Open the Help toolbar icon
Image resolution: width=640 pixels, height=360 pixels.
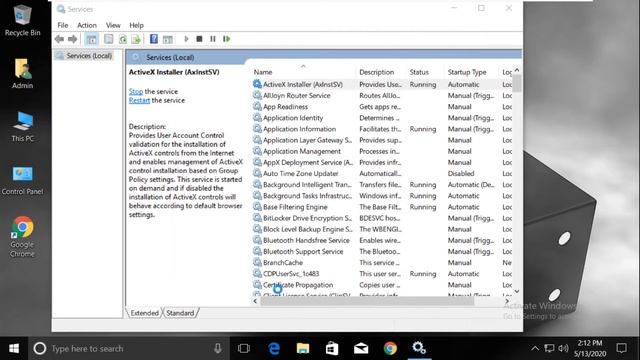pos(153,39)
